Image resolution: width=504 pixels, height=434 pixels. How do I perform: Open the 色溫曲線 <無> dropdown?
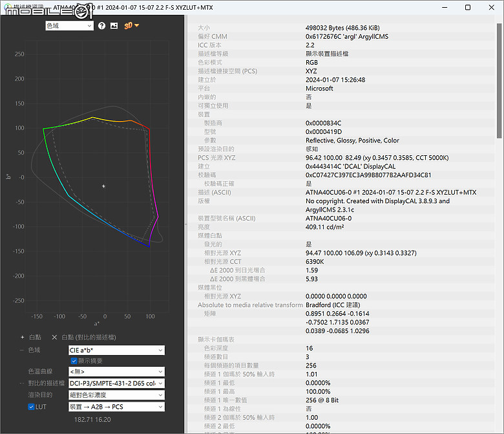pyautogui.click(x=116, y=372)
